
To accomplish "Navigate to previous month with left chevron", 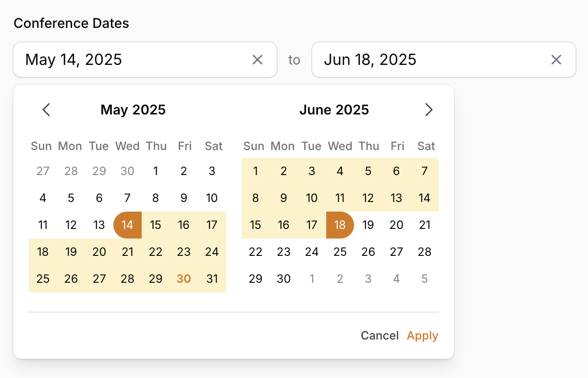I will [46, 110].
